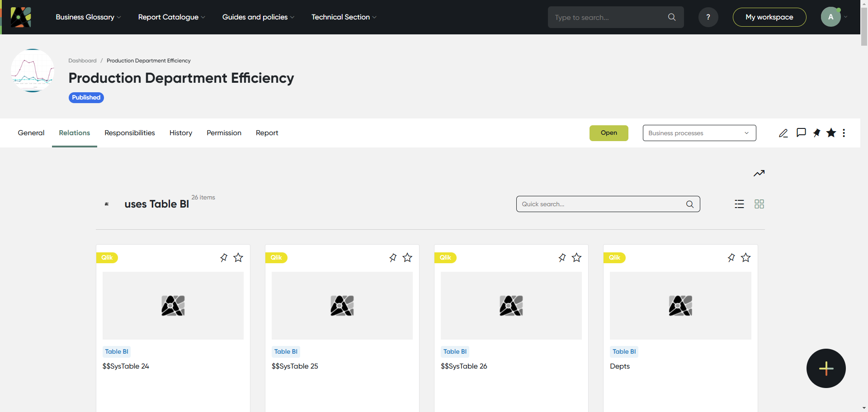
Task: Pin the Depts card
Action: pos(731,258)
